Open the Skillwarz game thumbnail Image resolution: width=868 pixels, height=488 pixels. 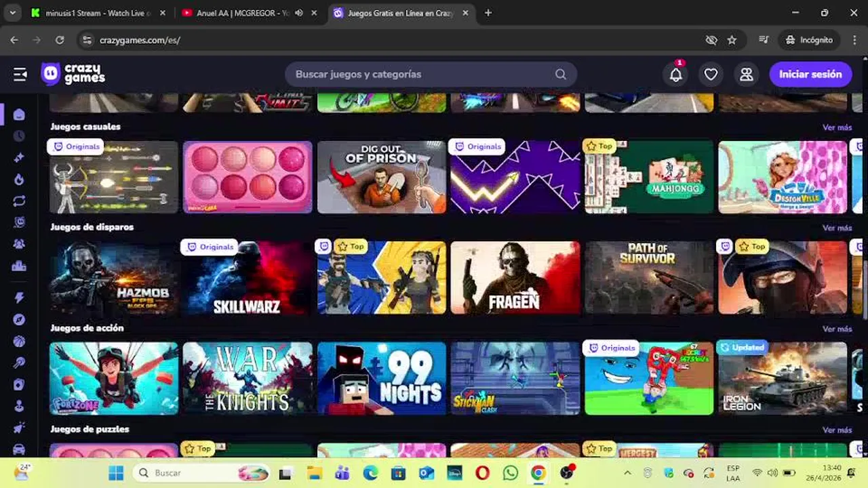tap(248, 278)
